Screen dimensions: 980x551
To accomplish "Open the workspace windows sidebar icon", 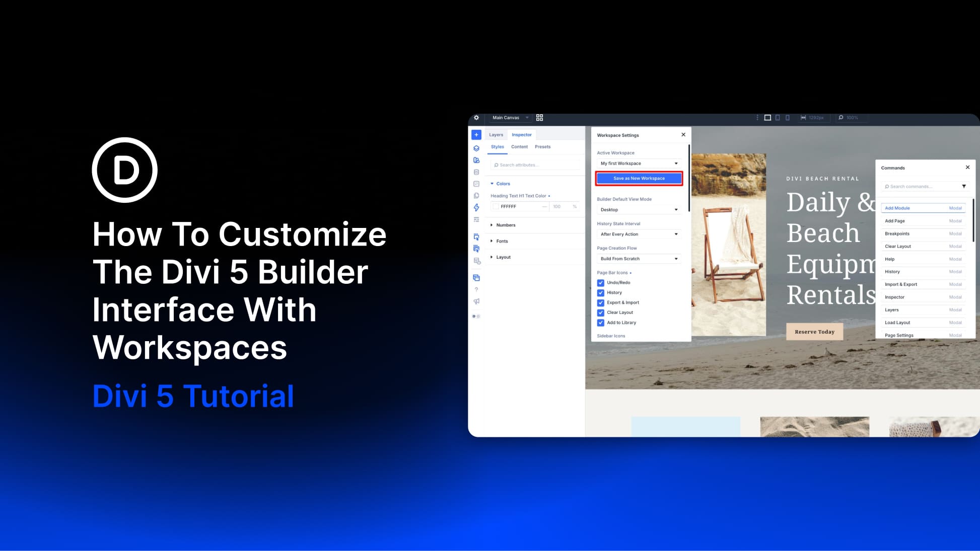I will (476, 278).
